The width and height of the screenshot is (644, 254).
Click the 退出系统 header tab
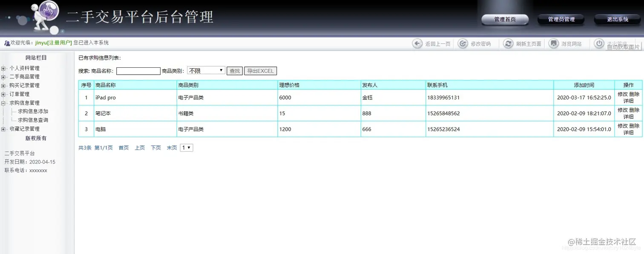coord(618,20)
